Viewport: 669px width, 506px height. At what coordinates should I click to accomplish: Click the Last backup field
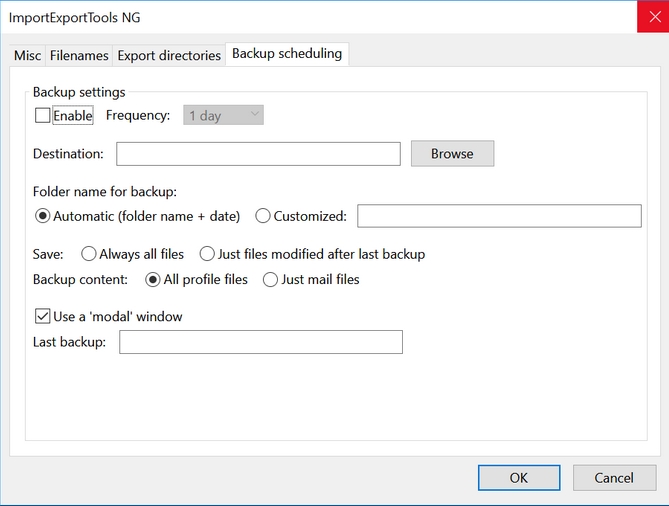pyautogui.click(x=261, y=343)
